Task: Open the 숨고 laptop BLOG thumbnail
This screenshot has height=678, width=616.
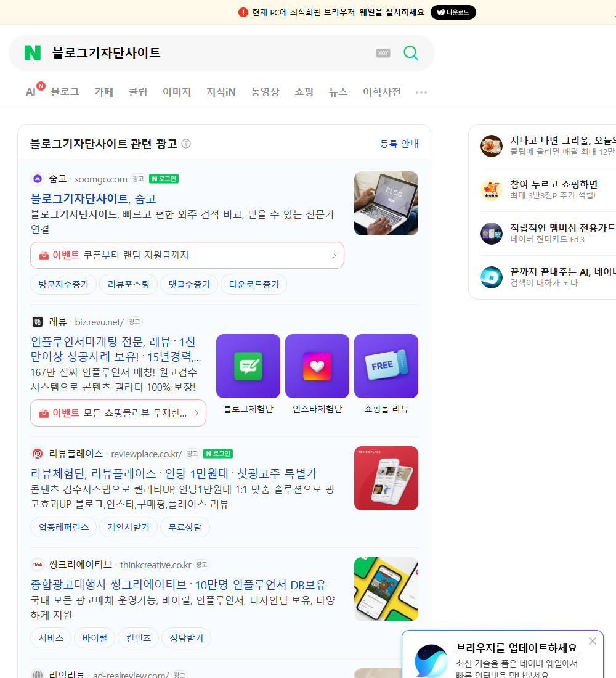Action: tap(386, 203)
